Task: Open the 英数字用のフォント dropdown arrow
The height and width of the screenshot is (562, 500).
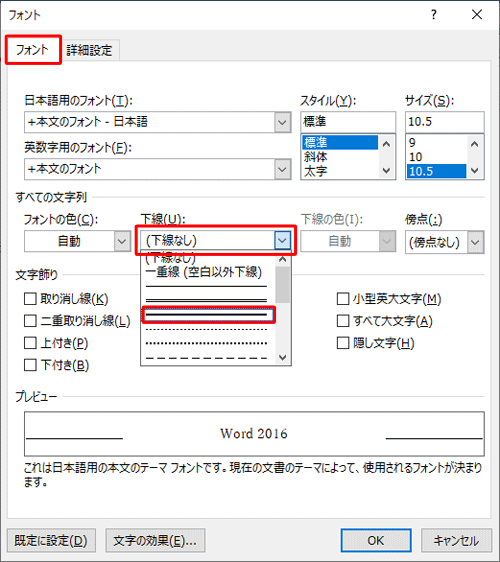Action: tap(283, 169)
